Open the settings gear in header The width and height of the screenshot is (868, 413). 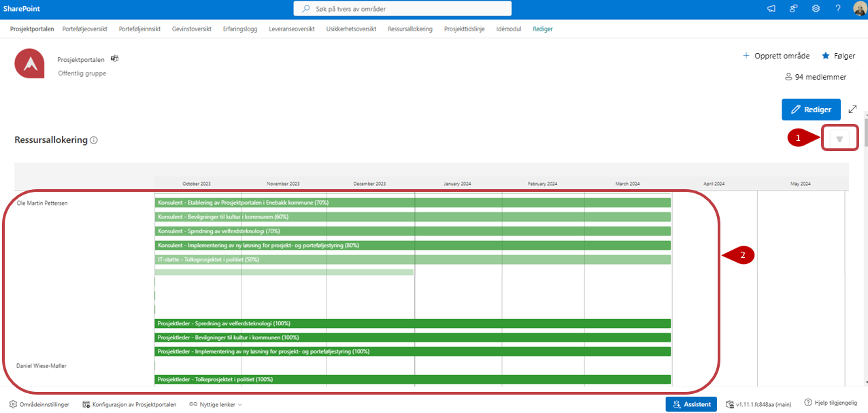[816, 9]
